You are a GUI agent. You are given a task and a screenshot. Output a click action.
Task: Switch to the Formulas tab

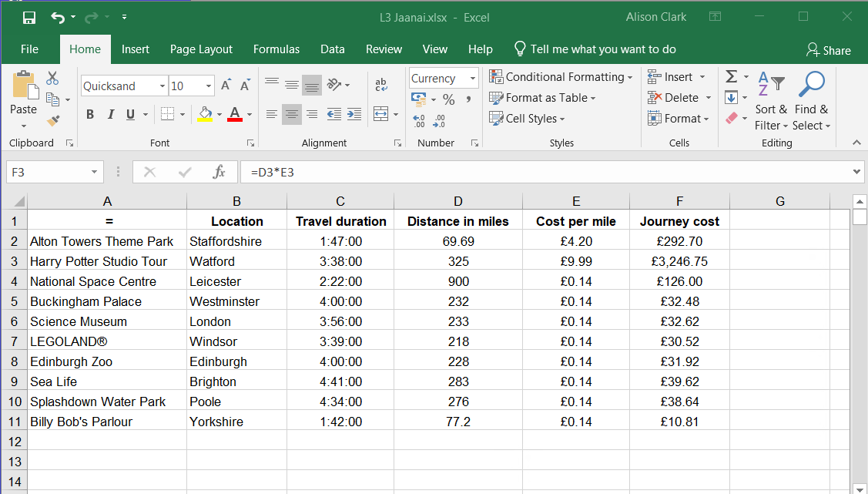(276, 49)
